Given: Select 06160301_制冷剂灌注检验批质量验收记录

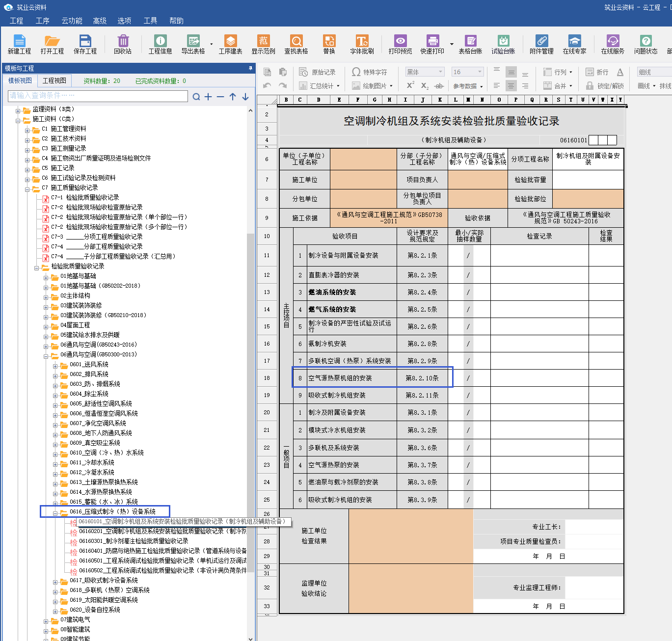Looking at the screenshot, I should 134,541.
